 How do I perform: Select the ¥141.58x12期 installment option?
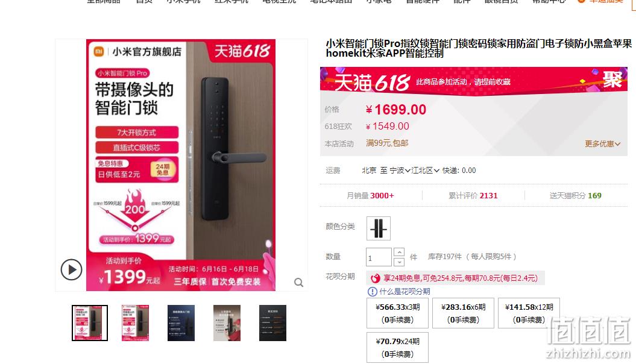coord(529,313)
